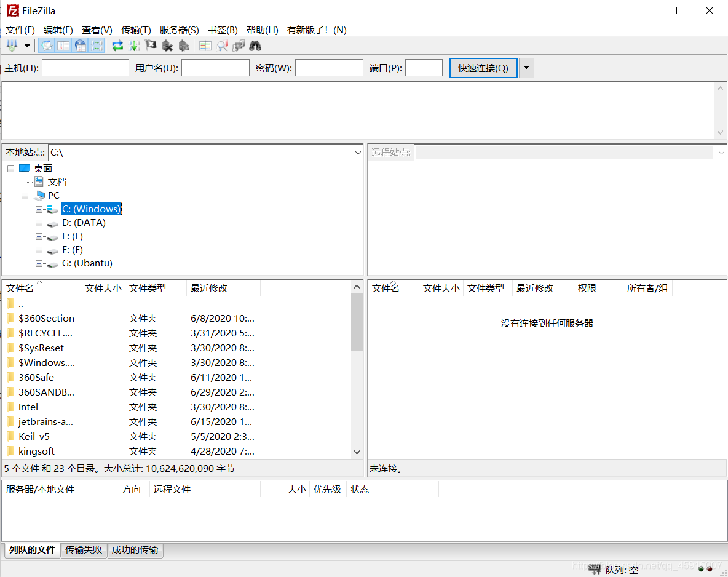Open the 本地站点 path dropdown
728x577 pixels.
[358, 153]
